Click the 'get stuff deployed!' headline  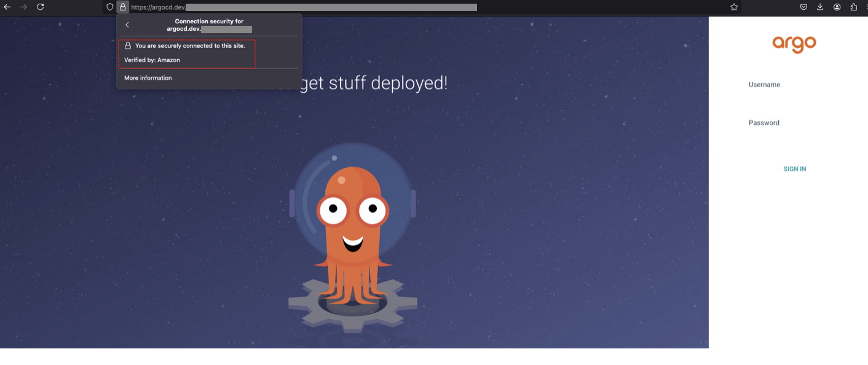(x=373, y=83)
